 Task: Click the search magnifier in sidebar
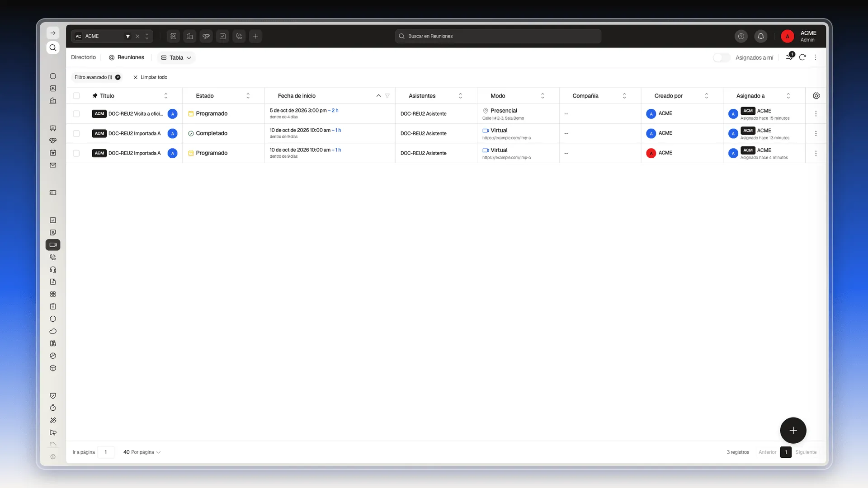point(53,48)
